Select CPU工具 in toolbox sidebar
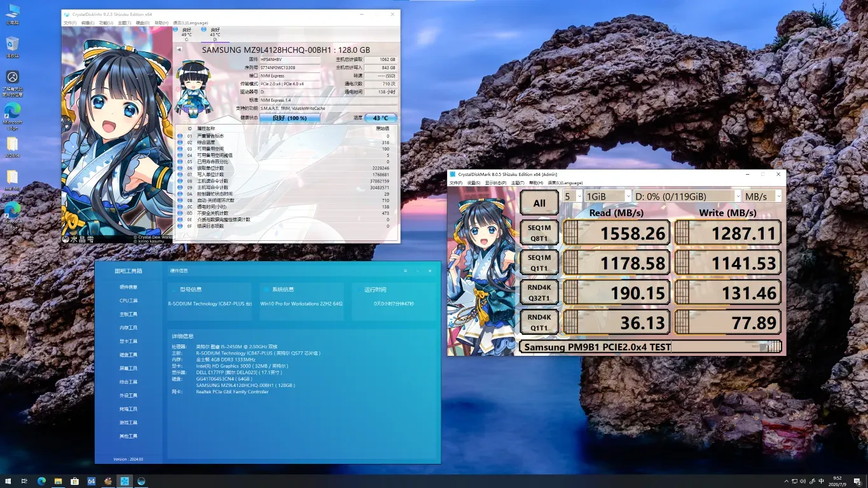 pos(128,301)
